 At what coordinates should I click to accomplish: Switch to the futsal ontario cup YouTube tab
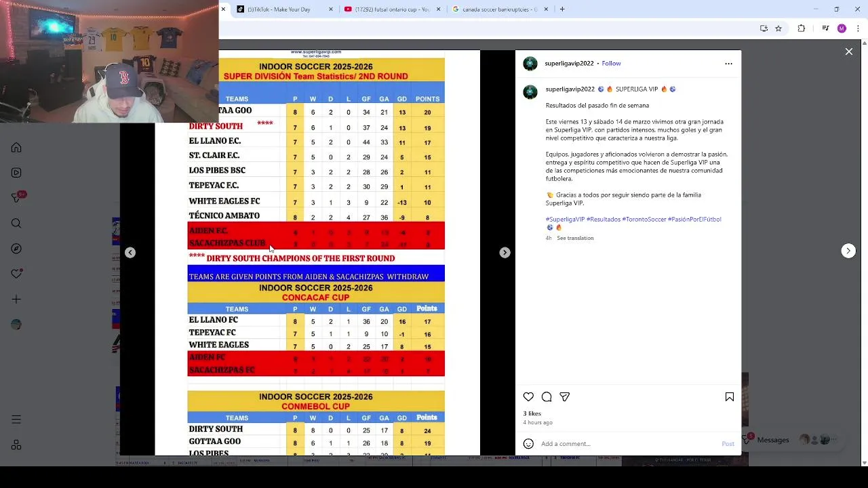pyautogui.click(x=393, y=9)
